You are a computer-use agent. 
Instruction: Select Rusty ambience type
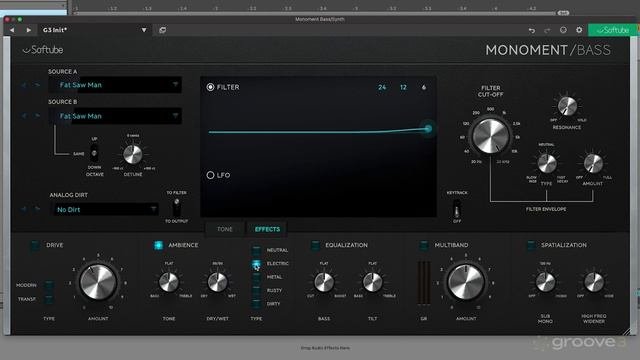[256, 290]
